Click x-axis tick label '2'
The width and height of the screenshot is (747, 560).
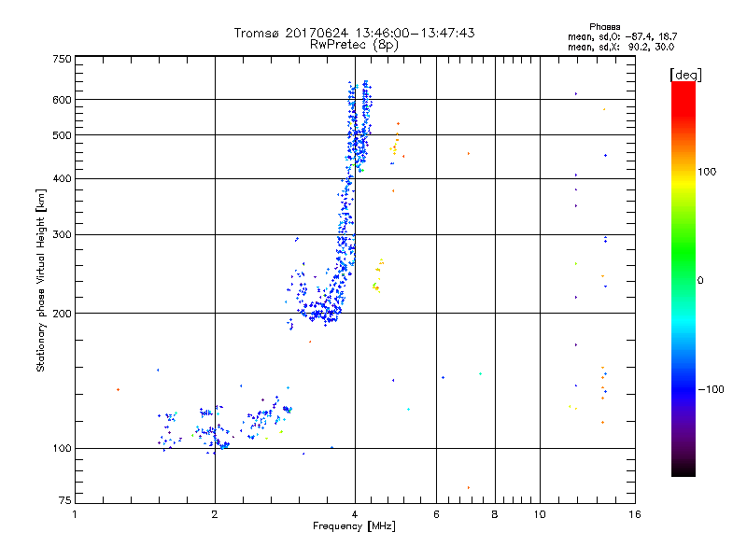[215, 514]
